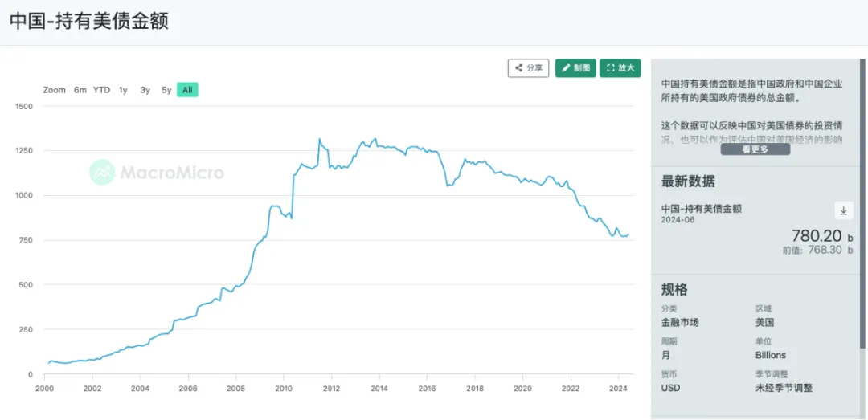Click the 中国-持有美债金额 page title
The image size is (868, 420).
89,22
